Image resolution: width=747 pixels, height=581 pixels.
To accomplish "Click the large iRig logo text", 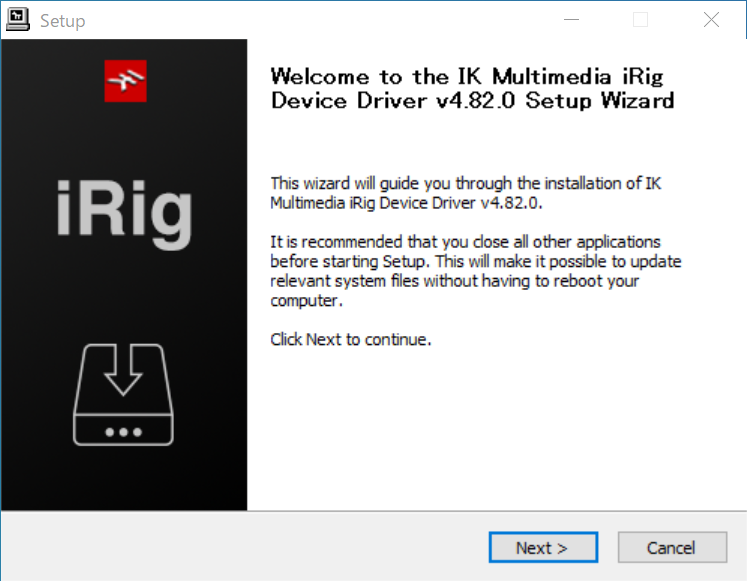I will [124, 214].
